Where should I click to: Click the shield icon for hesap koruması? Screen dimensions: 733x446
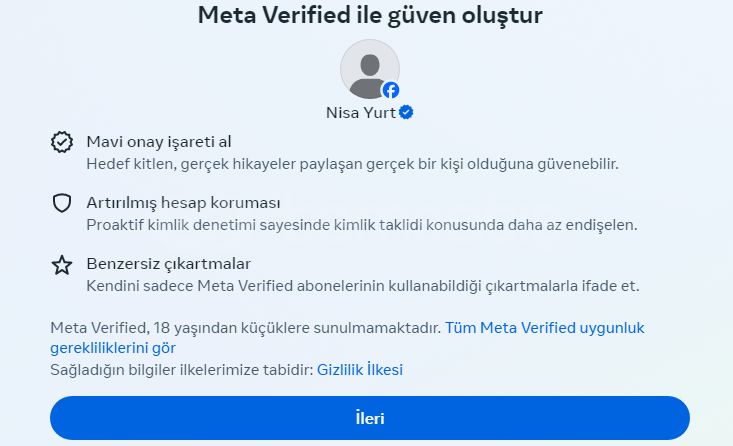(62, 203)
